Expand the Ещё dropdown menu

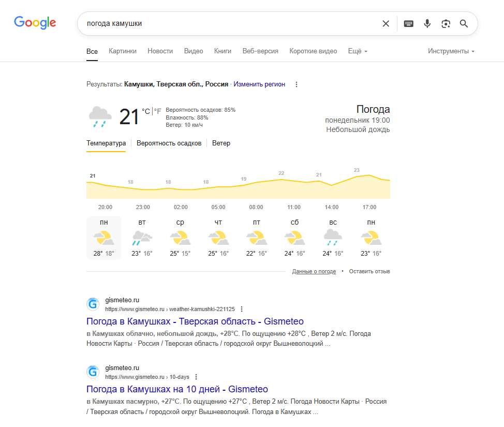pos(358,51)
